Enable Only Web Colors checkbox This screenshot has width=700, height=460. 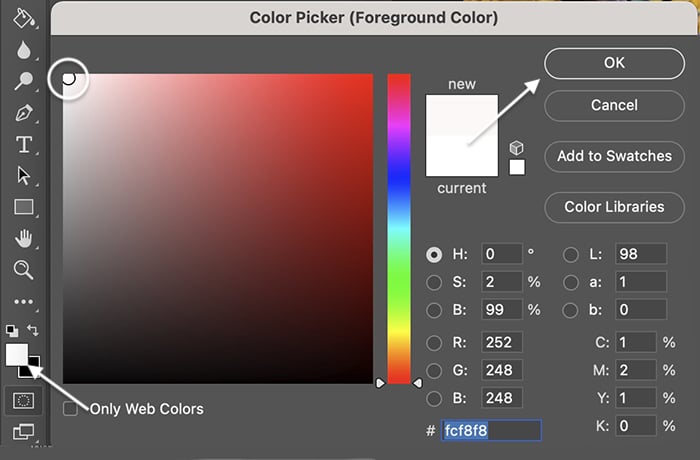71,409
